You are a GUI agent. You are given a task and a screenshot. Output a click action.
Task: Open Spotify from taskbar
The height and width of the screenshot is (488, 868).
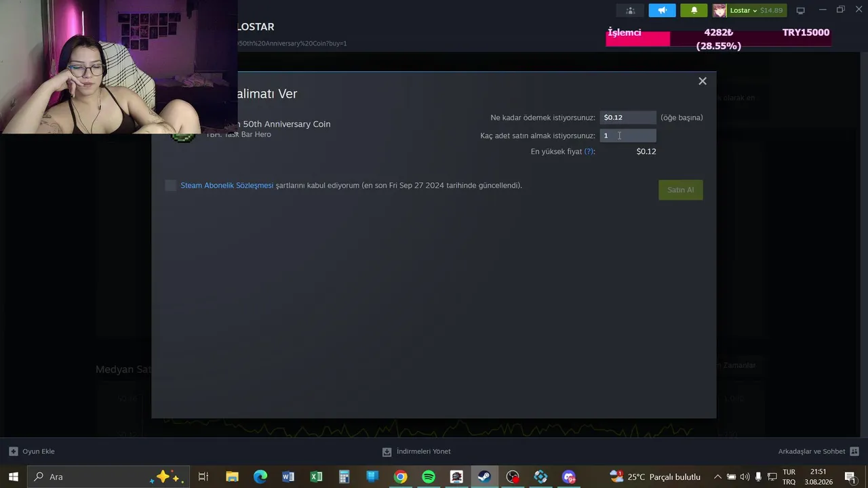point(429,476)
